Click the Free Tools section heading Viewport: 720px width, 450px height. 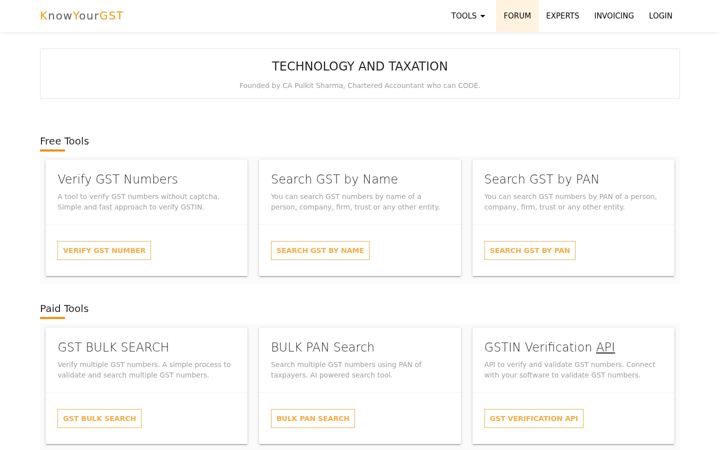tap(64, 141)
